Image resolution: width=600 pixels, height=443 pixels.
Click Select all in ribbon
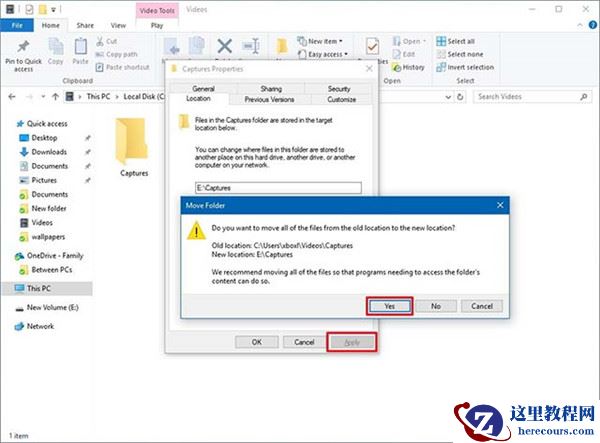pos(455,41)
